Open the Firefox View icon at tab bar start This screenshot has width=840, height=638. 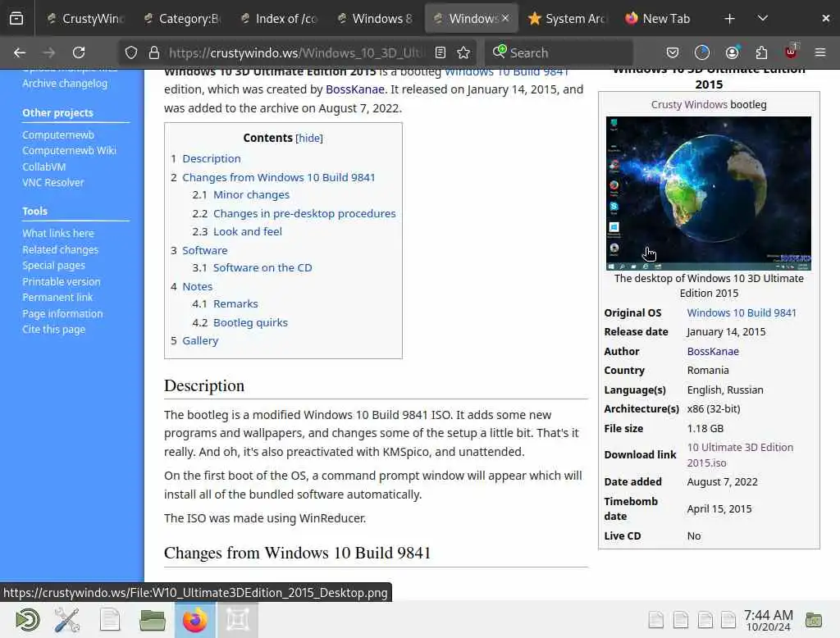(16, 19)
